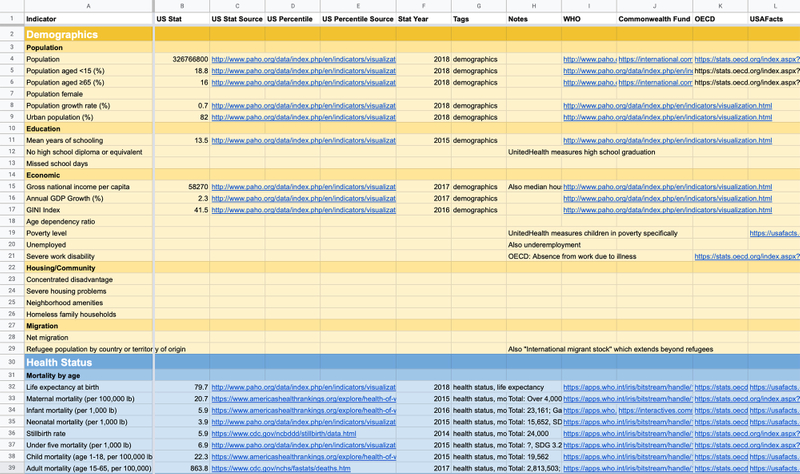Click the 'US Stat Source' header cell
The width and height of the screenshot is (800, 474).
point(237,19)
